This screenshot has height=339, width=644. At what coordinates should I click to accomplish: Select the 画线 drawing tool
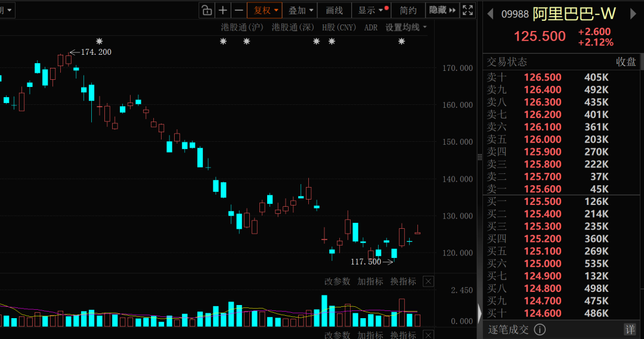click(x=334, y=10)
